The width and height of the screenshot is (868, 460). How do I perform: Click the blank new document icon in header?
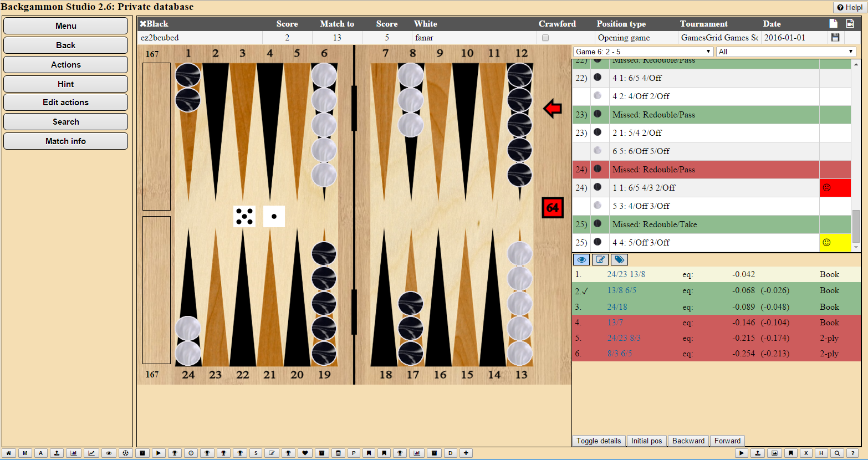tap(833, 24)
